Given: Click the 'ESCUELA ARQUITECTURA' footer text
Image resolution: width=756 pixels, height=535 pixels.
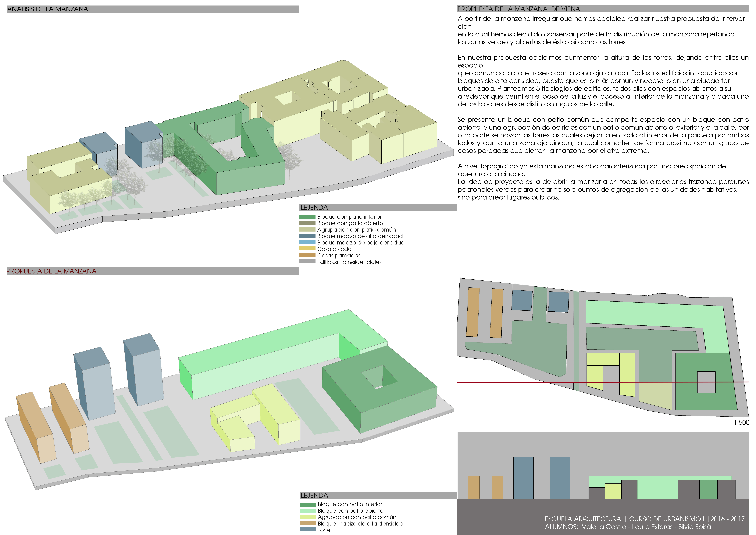Looking at the screenshot, I should tap(583, 519).
